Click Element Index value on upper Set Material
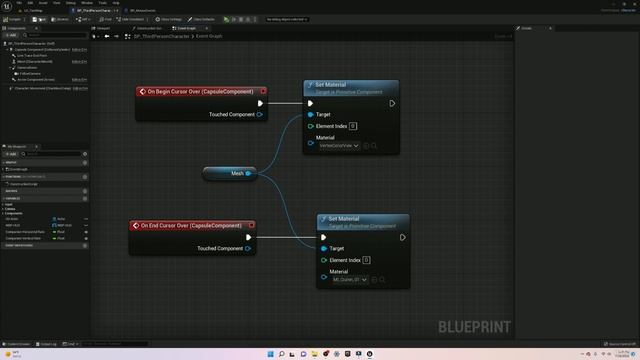640x360 pixels. [353, 126]
